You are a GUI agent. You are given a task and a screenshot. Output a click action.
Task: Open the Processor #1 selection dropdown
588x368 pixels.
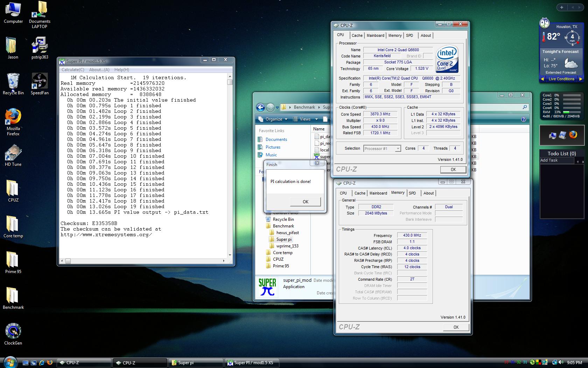[x=382, y=149]
